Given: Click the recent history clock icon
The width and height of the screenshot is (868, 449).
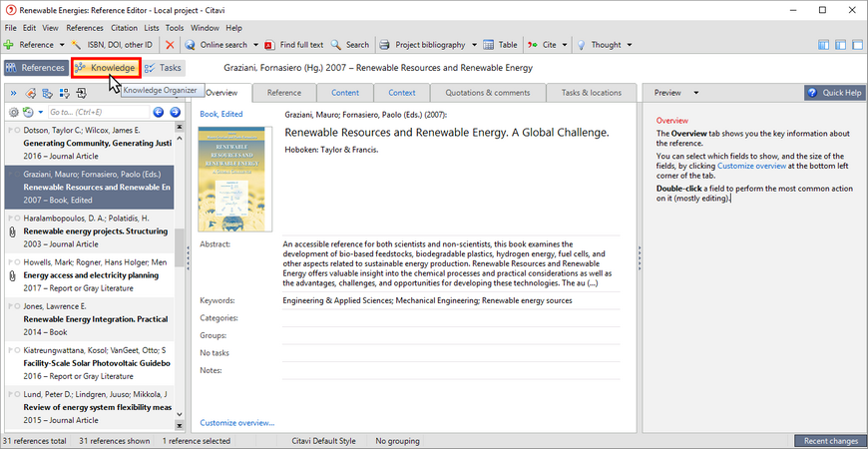Looking at the screenshot, I should click(28, 113).
